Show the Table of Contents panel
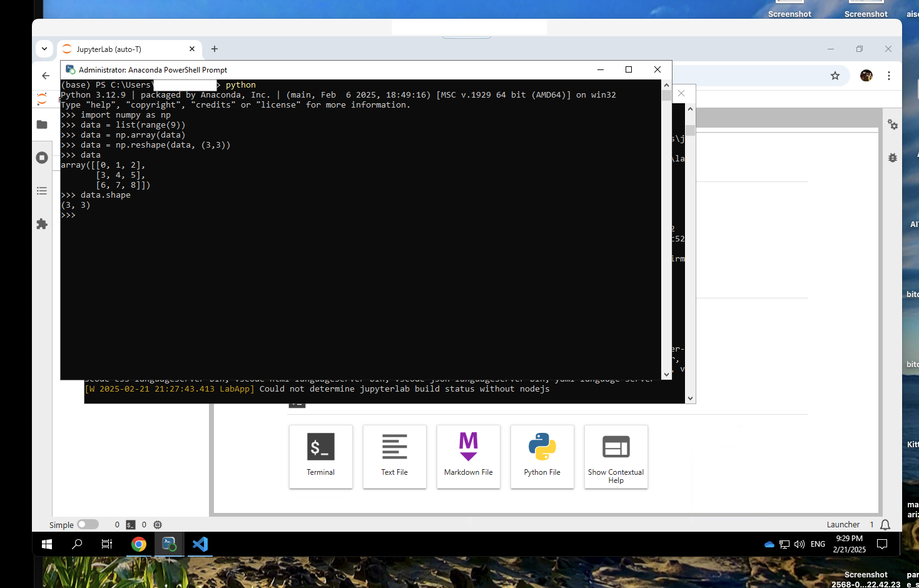Screen dimensions: 919x588 pos(42,191)
